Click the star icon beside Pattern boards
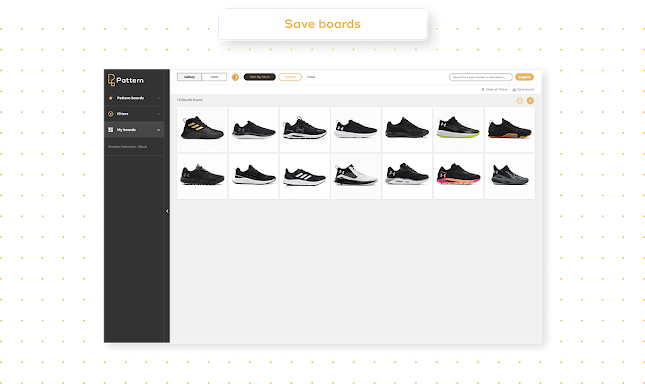The width and height of the screenshot is (645, 384). 110,98
